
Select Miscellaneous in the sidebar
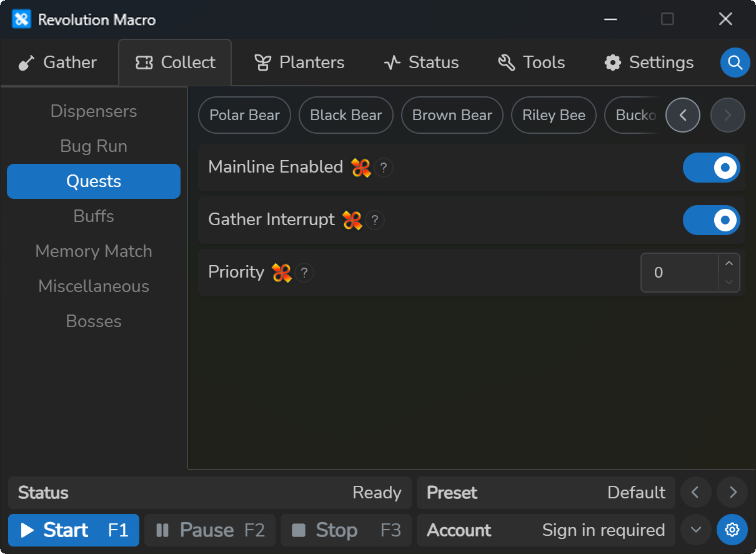(x=94, y=286)
